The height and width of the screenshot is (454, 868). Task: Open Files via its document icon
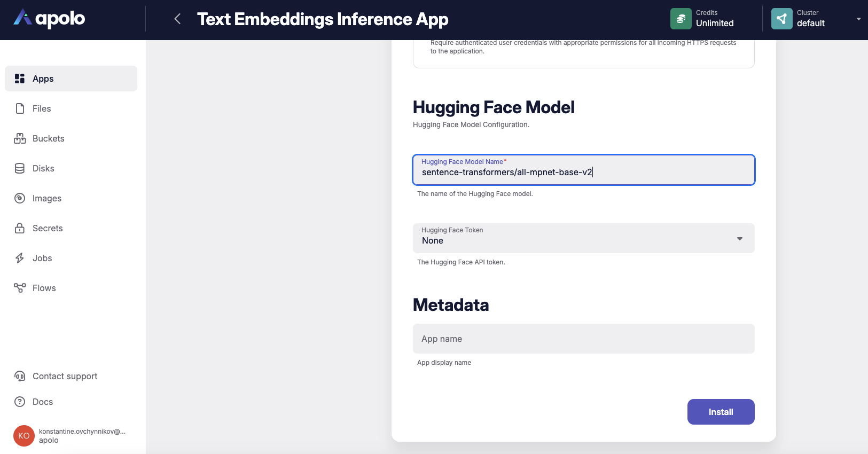tap(20, 108)
